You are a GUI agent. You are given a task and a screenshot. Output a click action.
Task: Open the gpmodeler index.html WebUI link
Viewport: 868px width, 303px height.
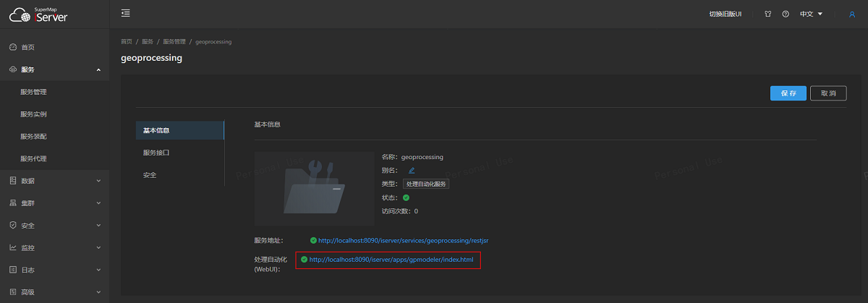pyautogui.click(x=392, y=260)
